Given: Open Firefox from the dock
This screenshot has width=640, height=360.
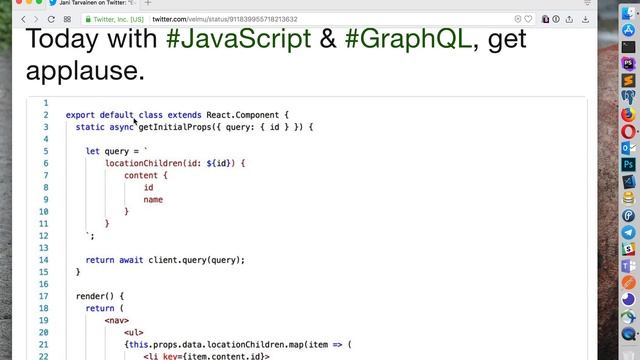Looking at the screenshot, I should pos(629,114).
